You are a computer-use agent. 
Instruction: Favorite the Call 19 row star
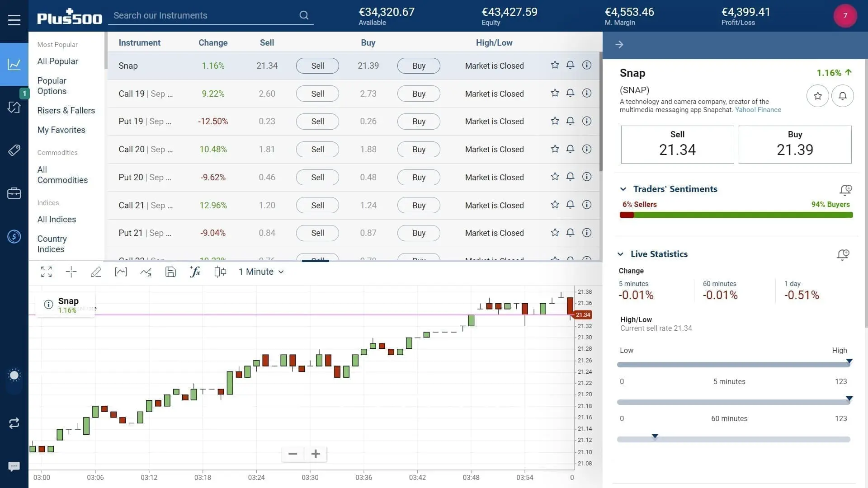pyautogui.click(x=555, y=93)
